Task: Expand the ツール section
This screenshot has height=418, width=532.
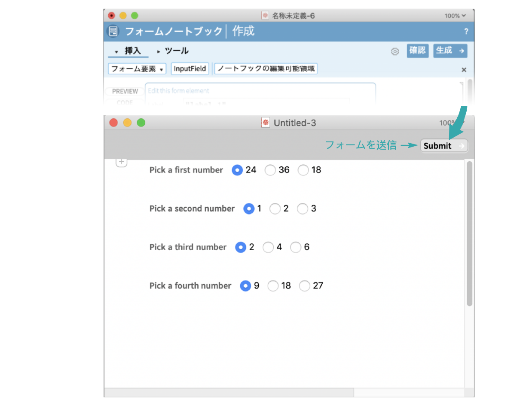Action: (173, 51)
